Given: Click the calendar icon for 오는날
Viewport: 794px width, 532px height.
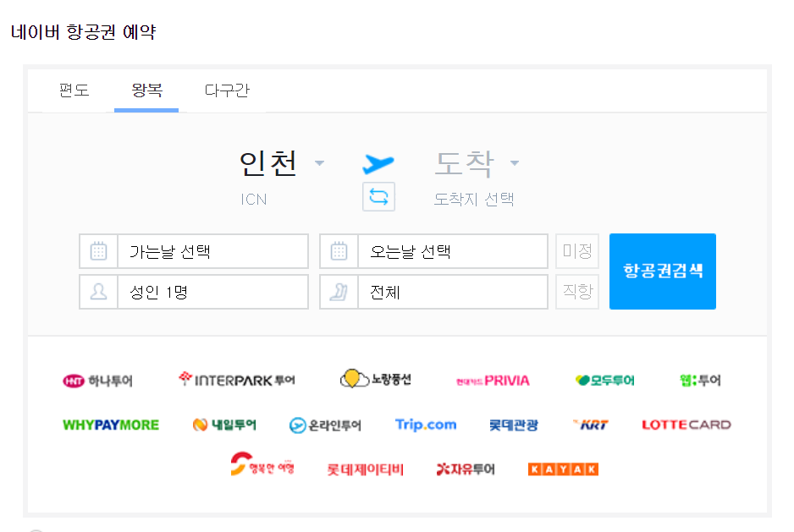Looking at the screenshot, I should click(x=339, y=251).
